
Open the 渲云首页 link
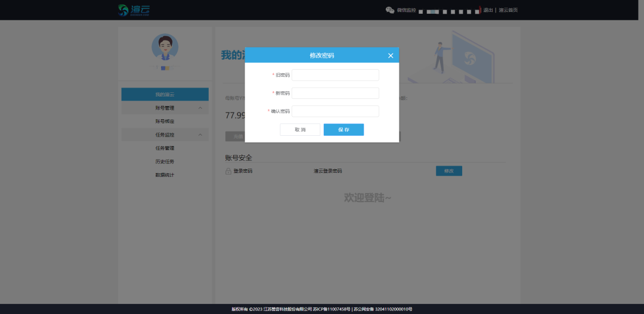[x=508, y=10]
